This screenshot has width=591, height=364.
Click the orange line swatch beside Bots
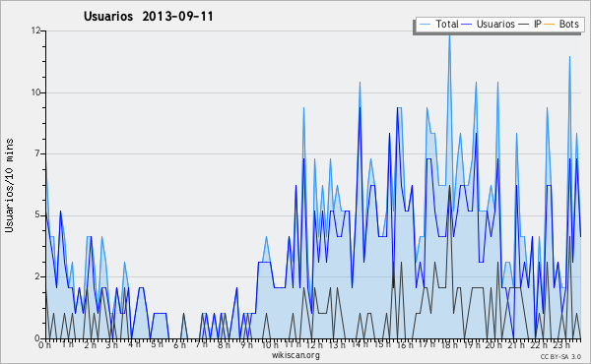550,25
